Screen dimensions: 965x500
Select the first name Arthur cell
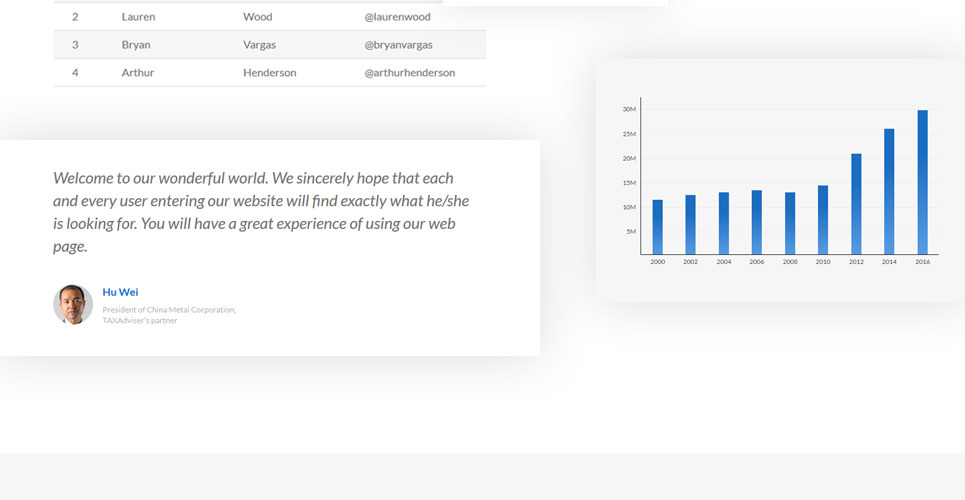tap(138, 73)
